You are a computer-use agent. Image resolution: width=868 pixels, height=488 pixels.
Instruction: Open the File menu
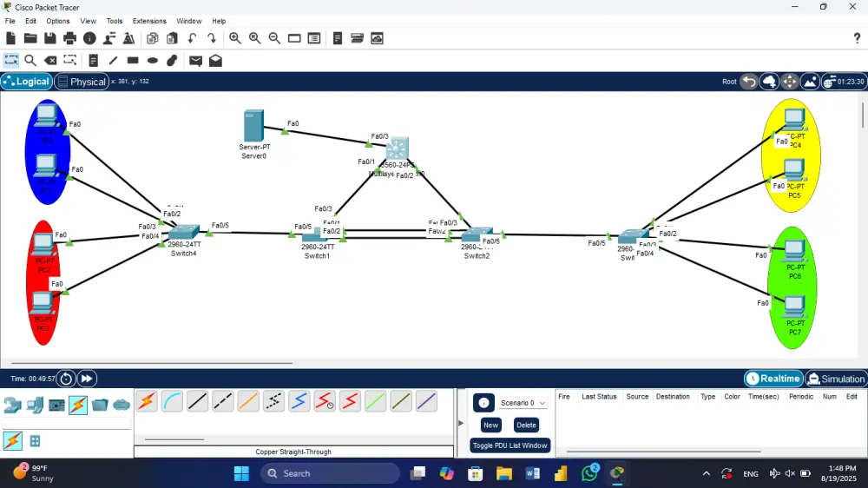tap(10, 21)
